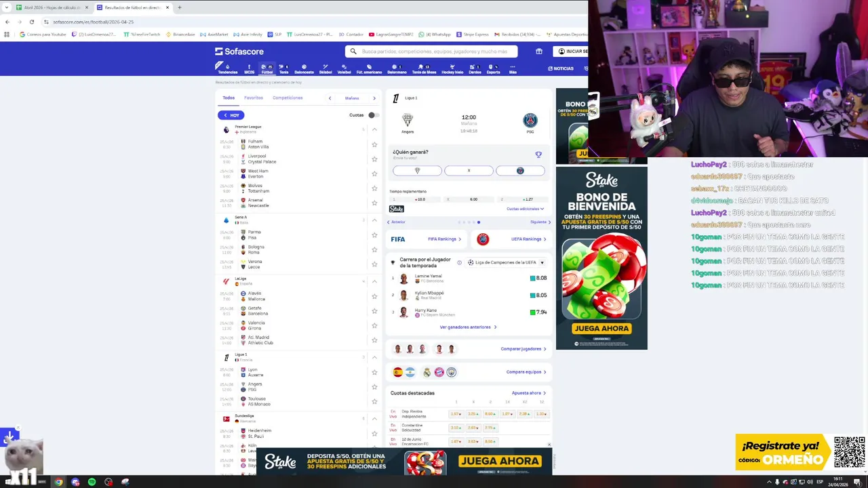868x488 pixels.
Task: Click the Angers crest in featured match
Action: tap(408, 120)
